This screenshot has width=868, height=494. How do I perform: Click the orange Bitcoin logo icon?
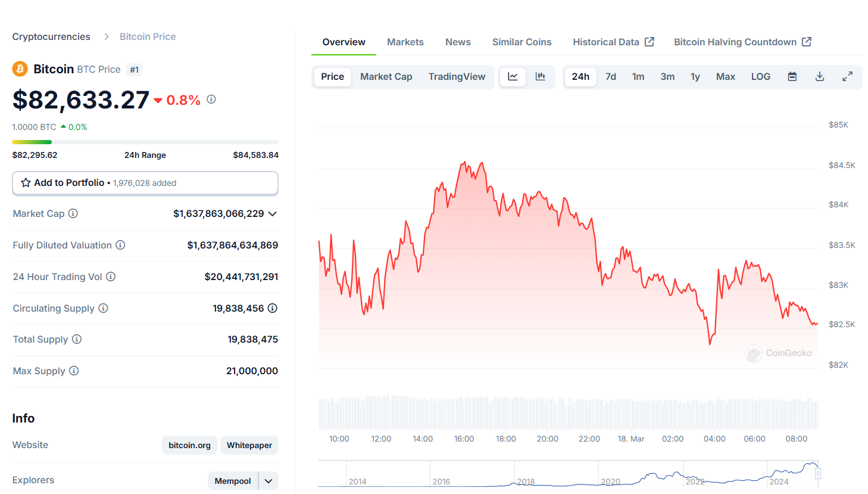pyautogui.click(x=20, y=69)
